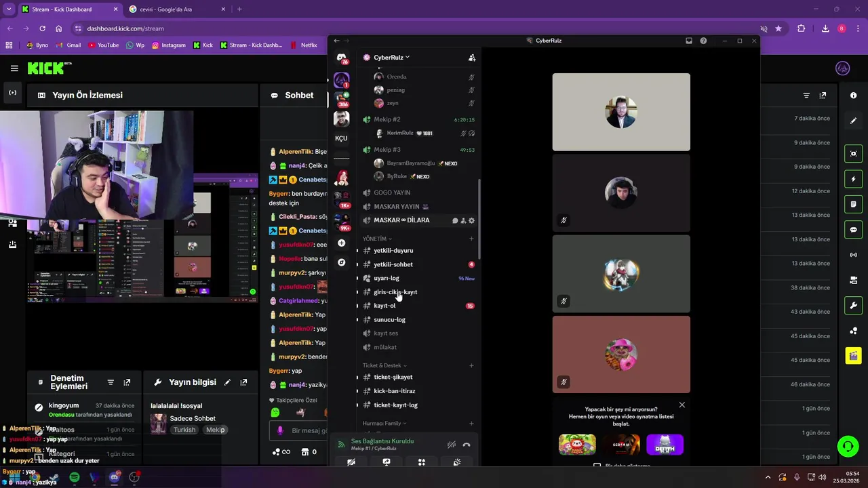
Task: Edit Yayın bilgisi with pencil icon
Action: [227, 382]
